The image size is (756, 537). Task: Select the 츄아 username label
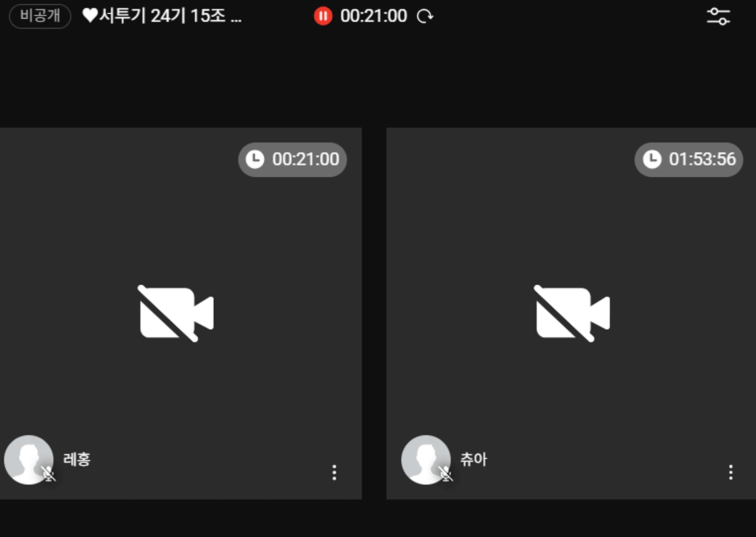tap(473, 459)
